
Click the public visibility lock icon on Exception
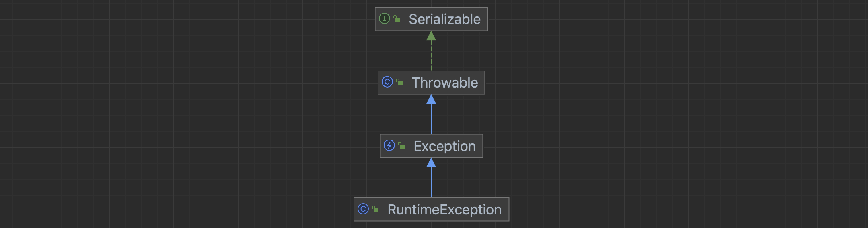point(401,145)
